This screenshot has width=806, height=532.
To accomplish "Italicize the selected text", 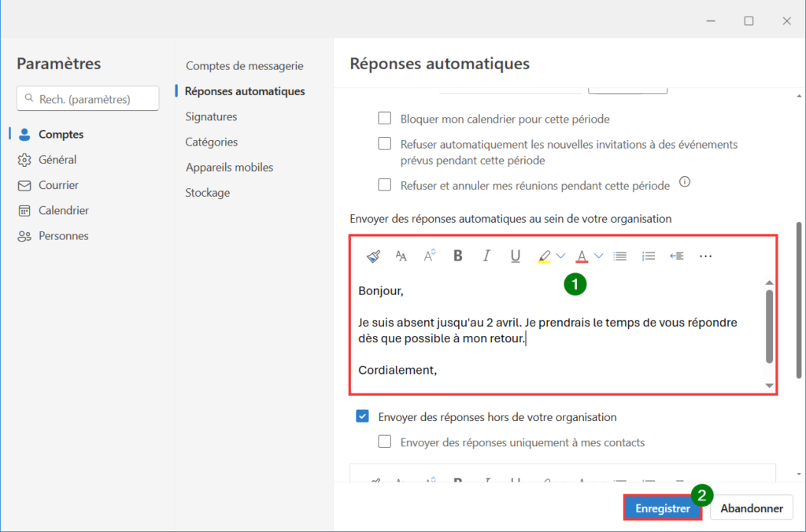I will pos(486,255).
